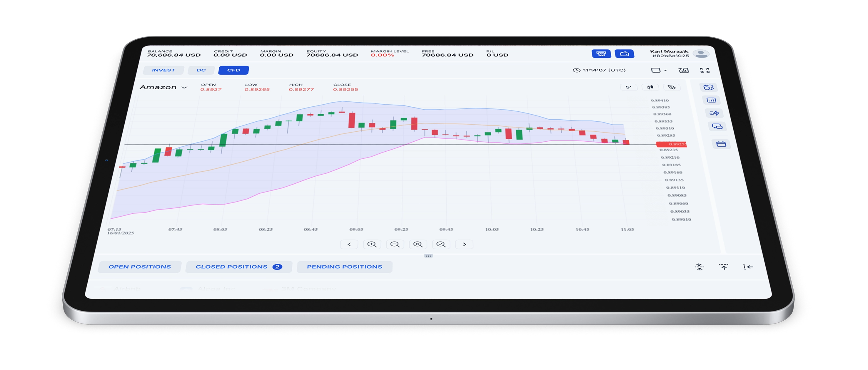Open the 5' timeframe selector

coord(628,87)
